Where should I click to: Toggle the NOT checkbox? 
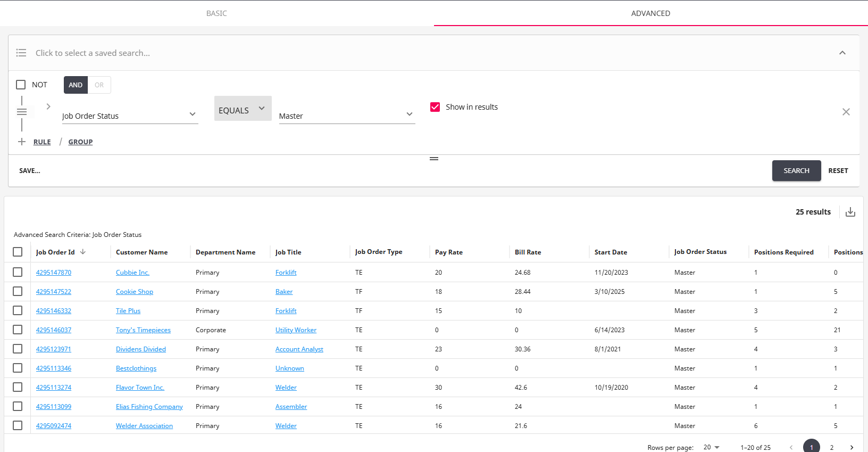click(21, 85)
